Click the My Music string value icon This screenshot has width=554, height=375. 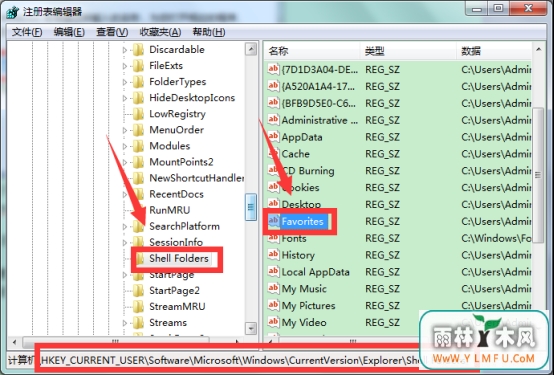(x=273, y=289)
